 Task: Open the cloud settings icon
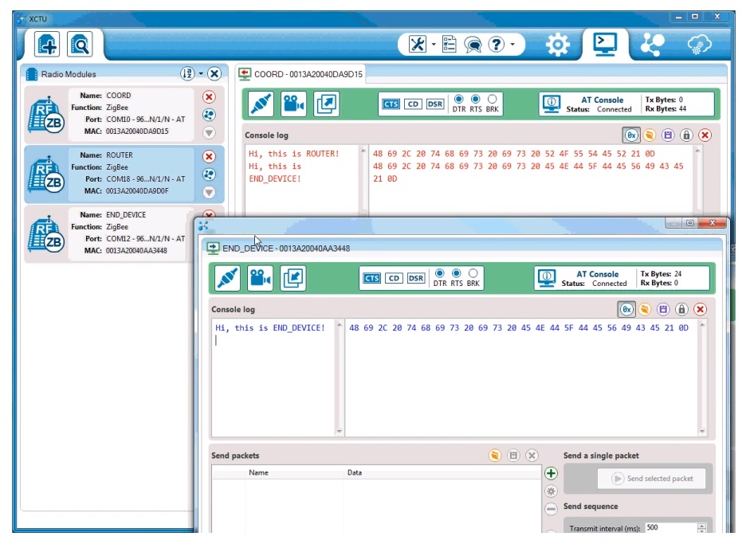coord(699,45)
